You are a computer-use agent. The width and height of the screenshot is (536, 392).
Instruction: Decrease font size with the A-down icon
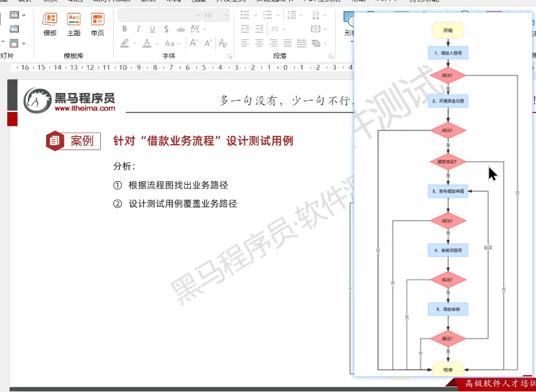point(208,43)
